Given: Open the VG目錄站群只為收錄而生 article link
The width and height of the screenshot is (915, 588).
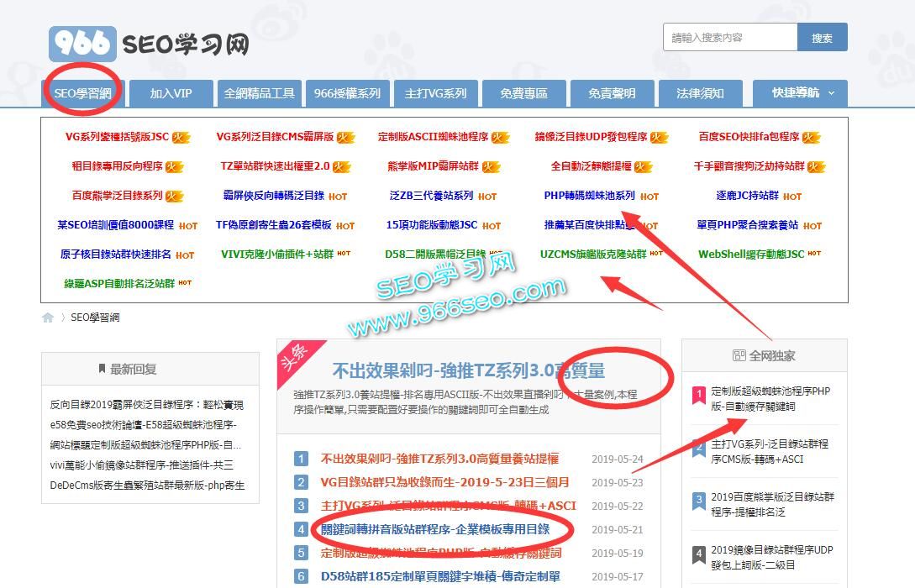Looking at the screenshot, I should (x=444, y=482).
